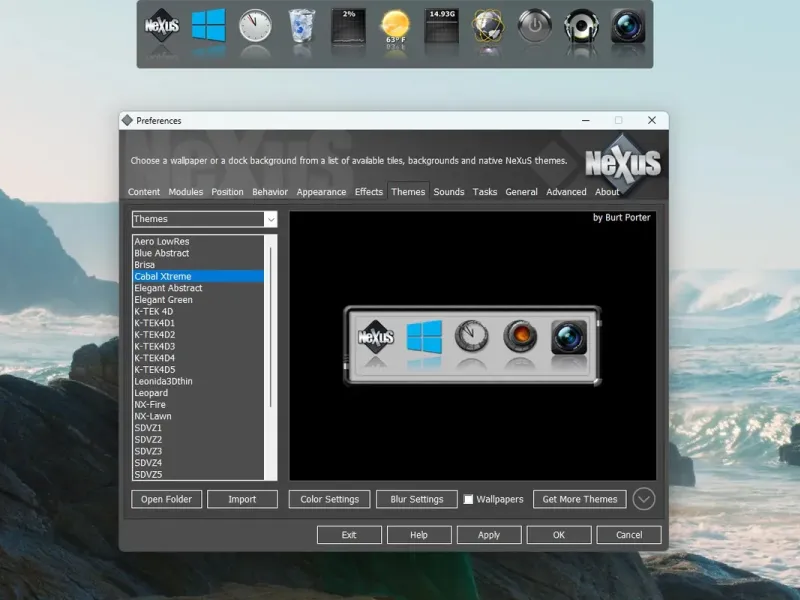The image size is (800, 600).
Task: Pick the SDVZ3 theme
Action: 198,451
